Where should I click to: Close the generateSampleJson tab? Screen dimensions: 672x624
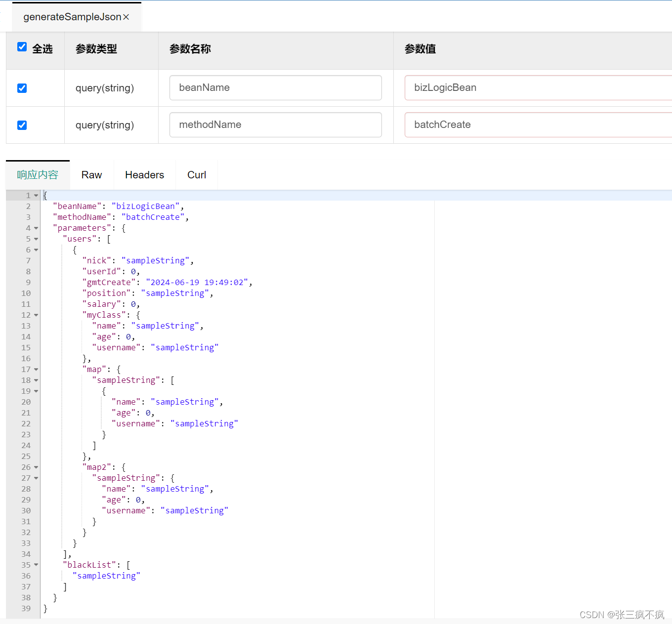[x=126, y=17]
